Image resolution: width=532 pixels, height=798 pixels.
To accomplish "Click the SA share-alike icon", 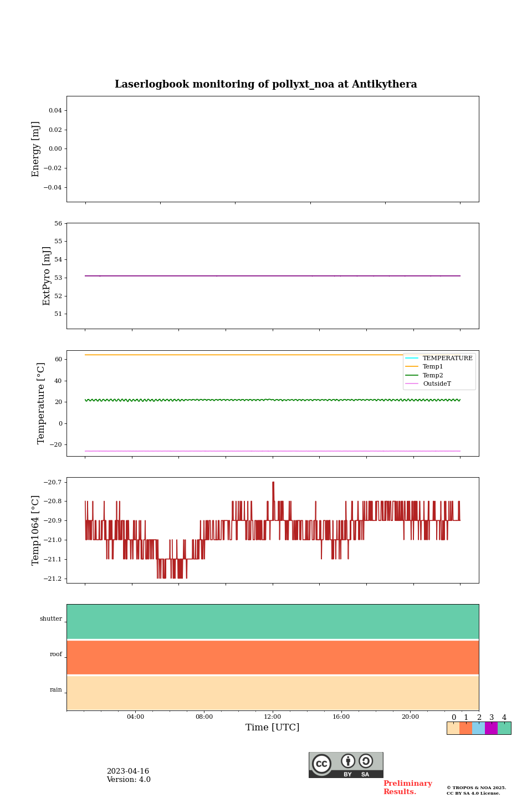I will pyautogui.click(x=366, y=761).
